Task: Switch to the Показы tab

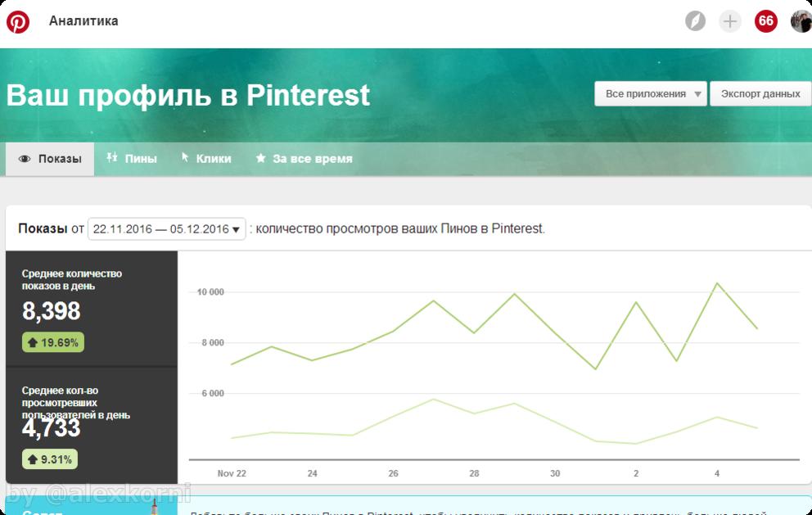Action: [x=50, y=159]
